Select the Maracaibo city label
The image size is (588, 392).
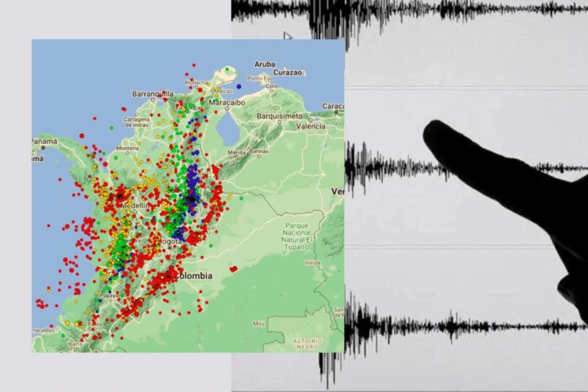pyautogui.click(x=226, y=103)
